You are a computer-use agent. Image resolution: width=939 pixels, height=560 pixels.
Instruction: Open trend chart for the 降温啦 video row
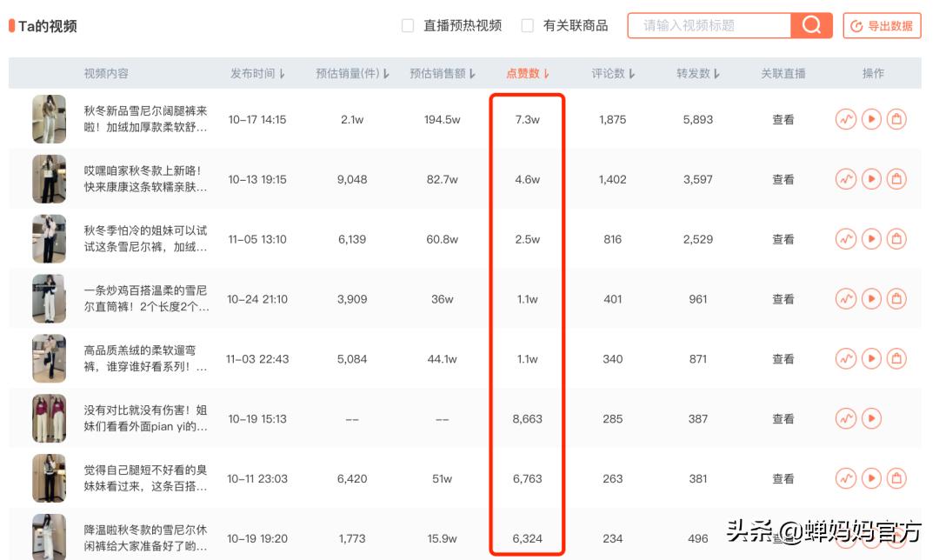click(x=845, y=537)
